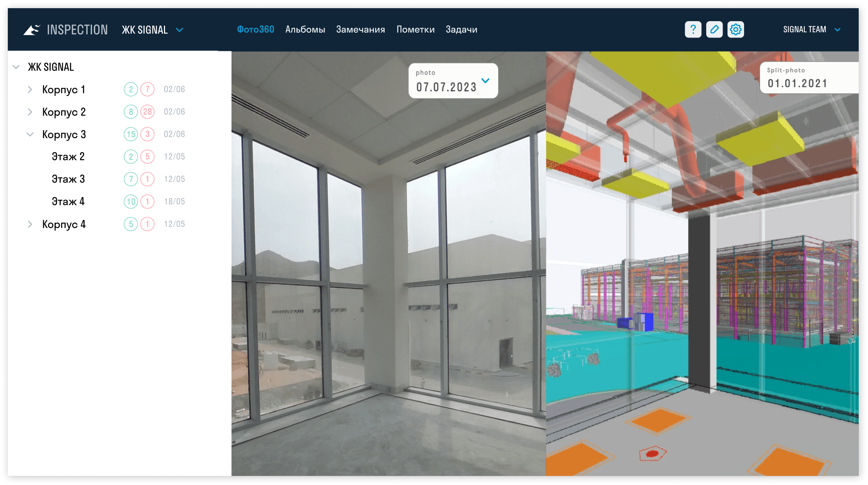Expand the Корпус 1 tree node
Image resolution: width=868 pixels, height=485 pixels.
(x=30, y=89)
